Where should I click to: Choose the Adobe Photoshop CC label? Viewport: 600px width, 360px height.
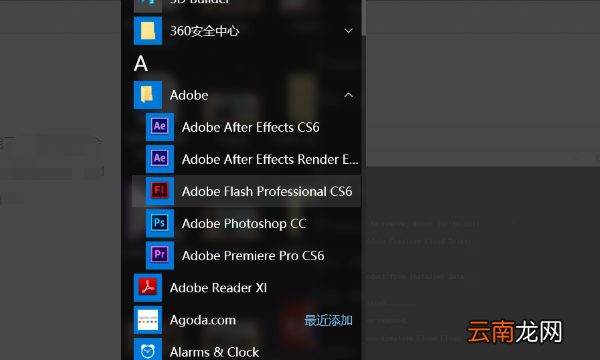244,224
